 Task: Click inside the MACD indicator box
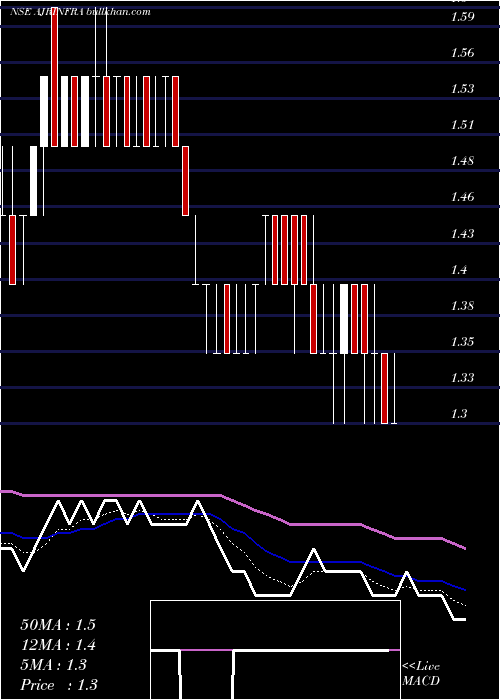coord(275,650)
